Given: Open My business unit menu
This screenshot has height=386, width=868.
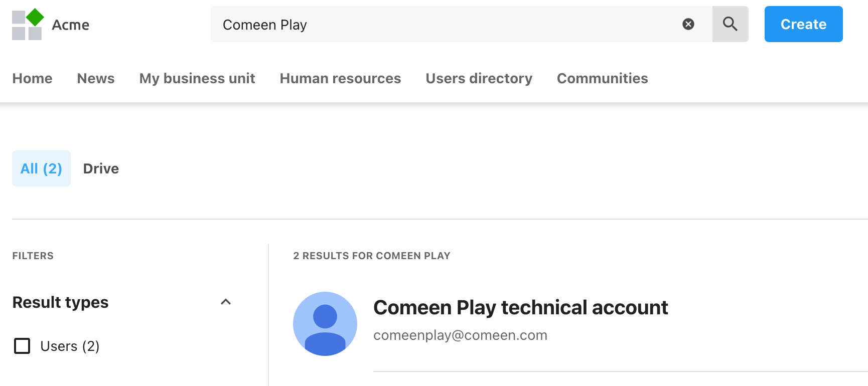Looking at the screenshot, I should [x=197, y=78].
